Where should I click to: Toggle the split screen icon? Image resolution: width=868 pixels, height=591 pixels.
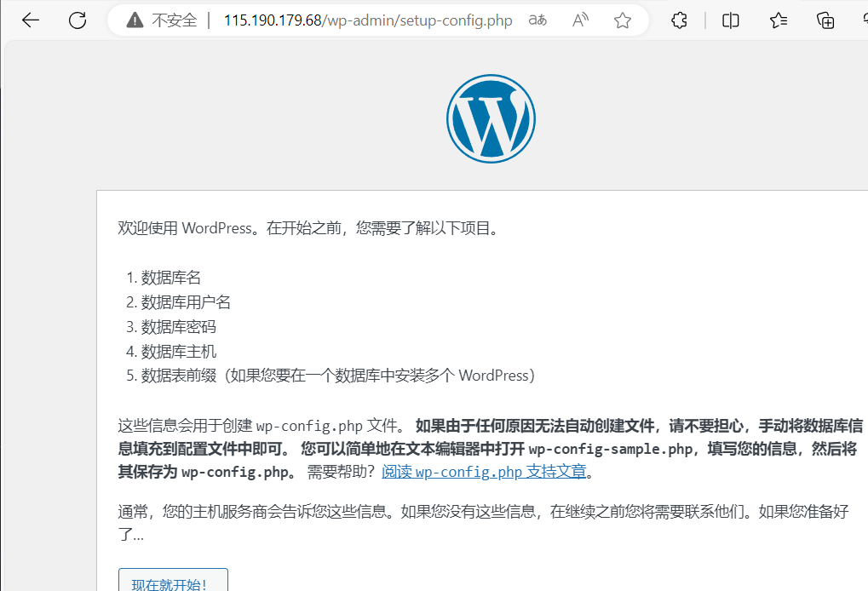coord(730,20)
